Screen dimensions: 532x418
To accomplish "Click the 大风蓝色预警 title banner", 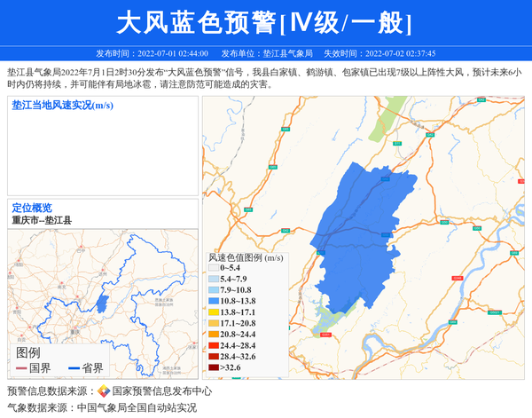I will click(x=265, y=22).
